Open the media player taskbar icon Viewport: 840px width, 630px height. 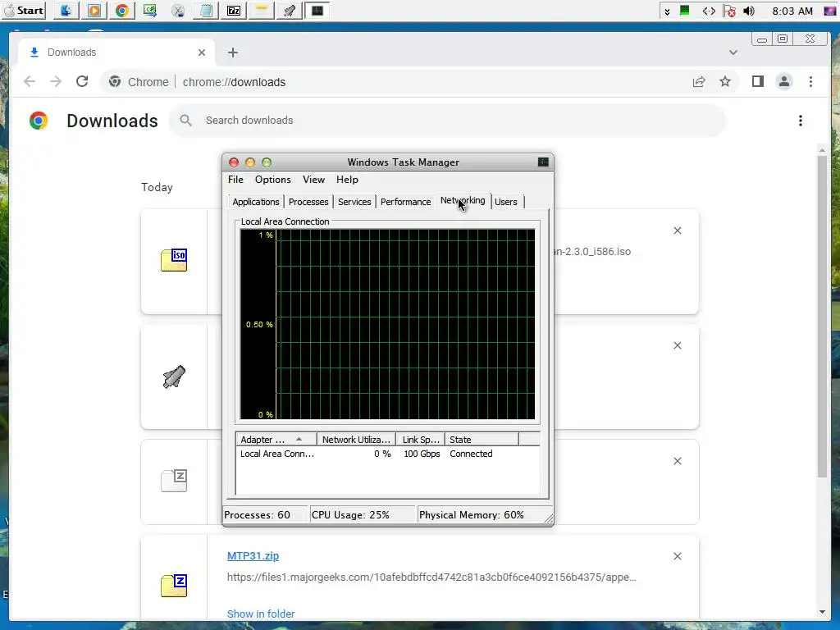[94, 11]
